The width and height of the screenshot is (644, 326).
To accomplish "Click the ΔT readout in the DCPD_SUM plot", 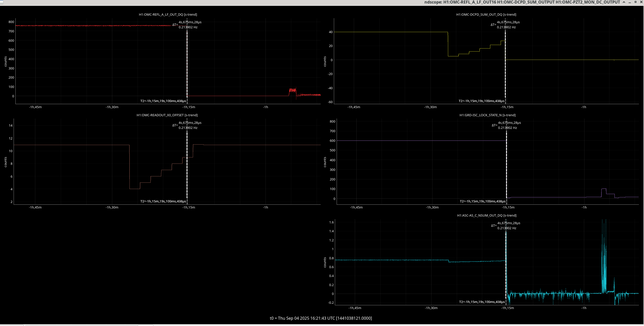I will [x=505, y=25].
